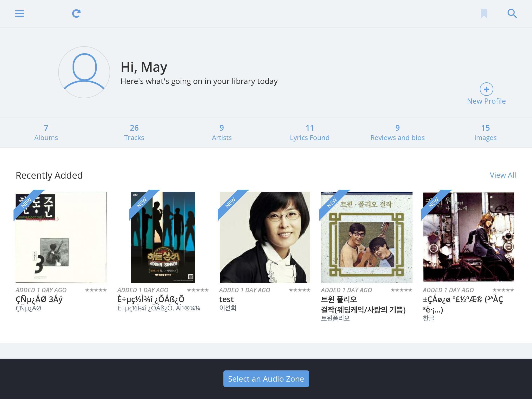Rate the 트윈 폴리오 album stars

(401, 290)
